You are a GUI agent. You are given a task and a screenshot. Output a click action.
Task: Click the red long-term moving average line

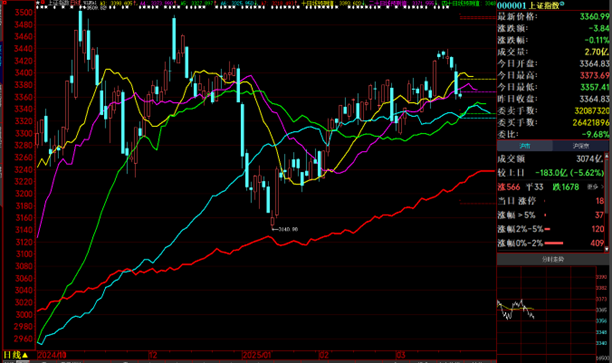point(391,215)
